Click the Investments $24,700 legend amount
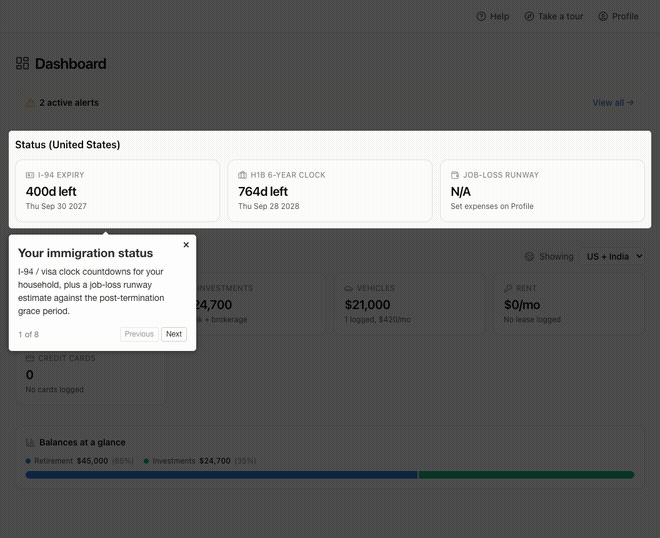This screenshot has width=660, height=538. [215, 461]
